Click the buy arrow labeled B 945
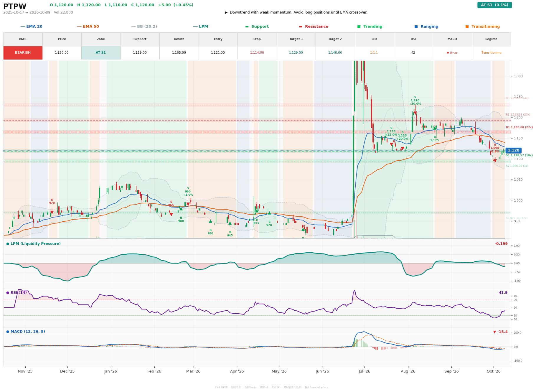This screenshot has width=536, height=392. (230, 223)
